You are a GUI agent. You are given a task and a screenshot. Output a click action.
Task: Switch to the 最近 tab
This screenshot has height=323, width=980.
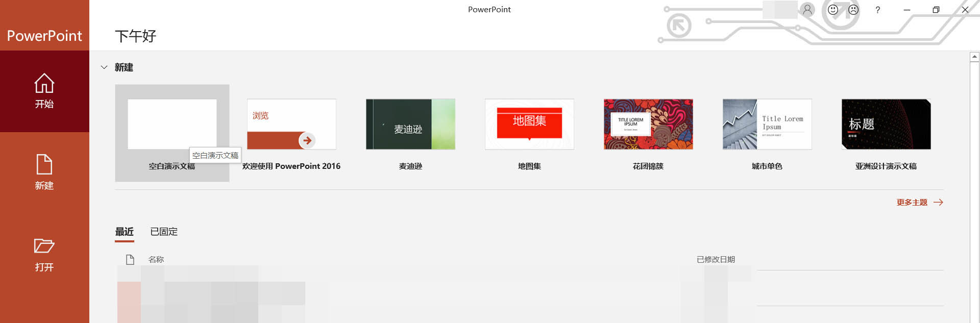point(125,232)
